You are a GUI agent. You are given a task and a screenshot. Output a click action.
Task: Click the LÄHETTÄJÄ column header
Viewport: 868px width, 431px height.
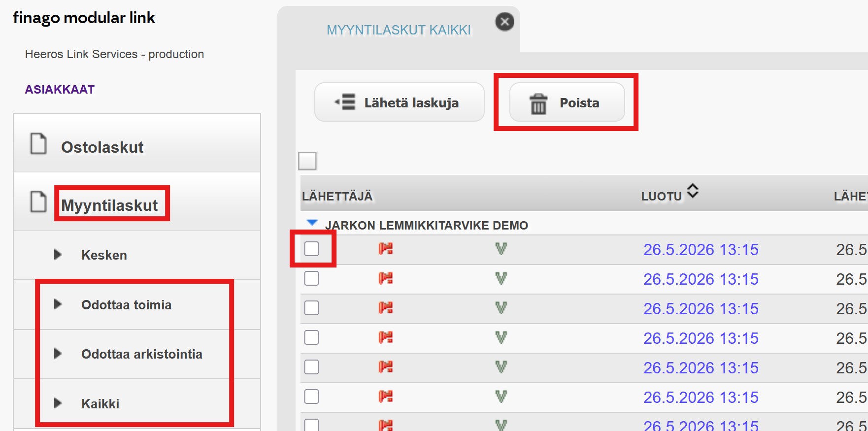pyautogui.click(x=337, y=197)
